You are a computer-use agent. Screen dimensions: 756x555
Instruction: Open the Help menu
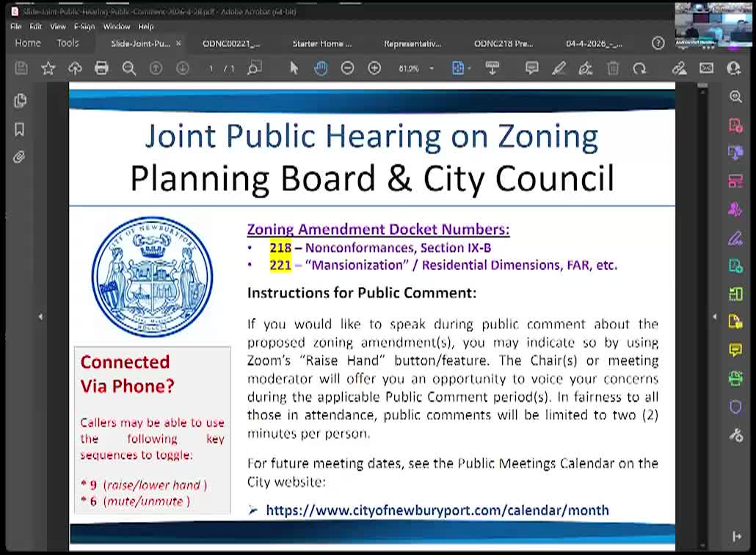[145, 26]
